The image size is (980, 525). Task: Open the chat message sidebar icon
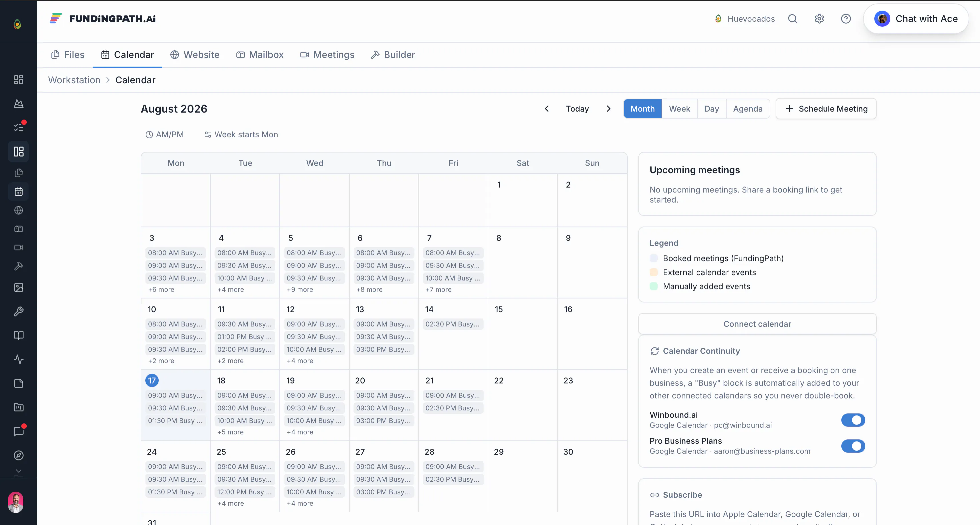point(18,431)
